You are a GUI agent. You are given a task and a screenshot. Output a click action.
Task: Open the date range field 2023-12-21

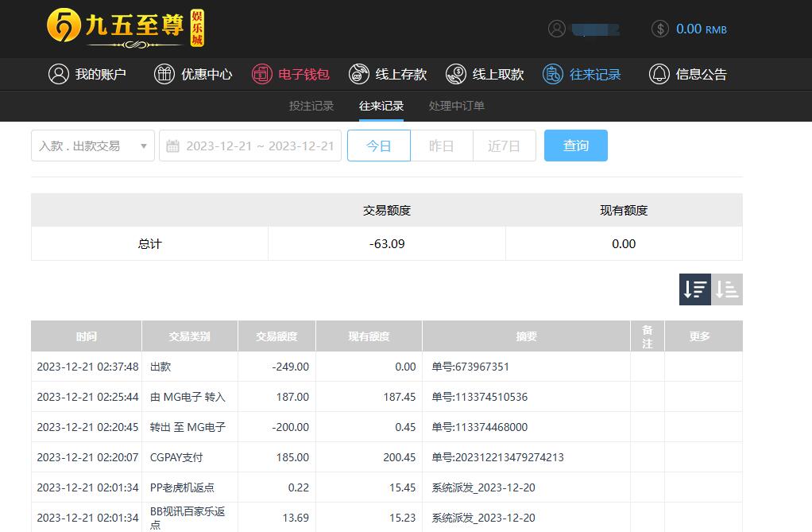point(250,146)
